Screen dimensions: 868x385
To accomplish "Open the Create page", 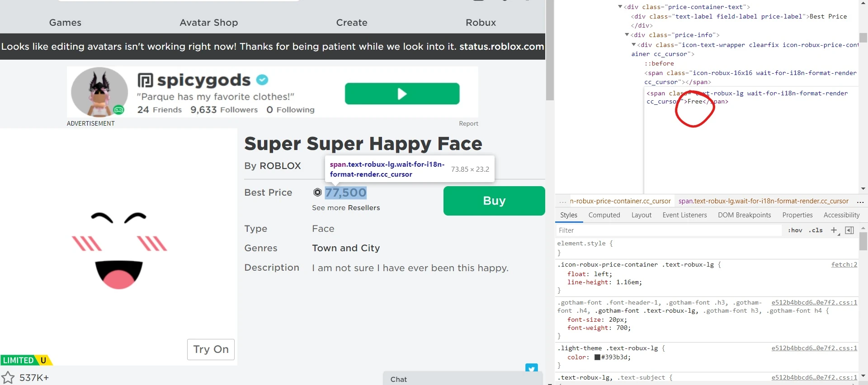I will 352,23.
